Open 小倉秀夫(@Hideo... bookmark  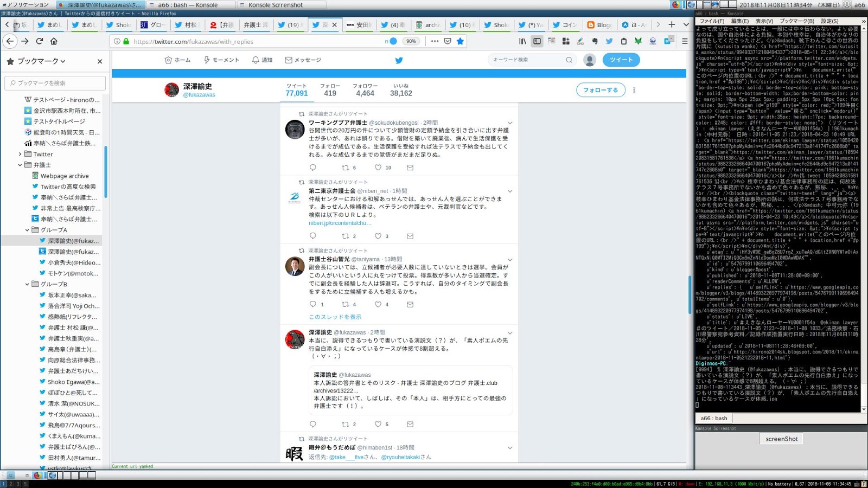click(x=69, y=262)
